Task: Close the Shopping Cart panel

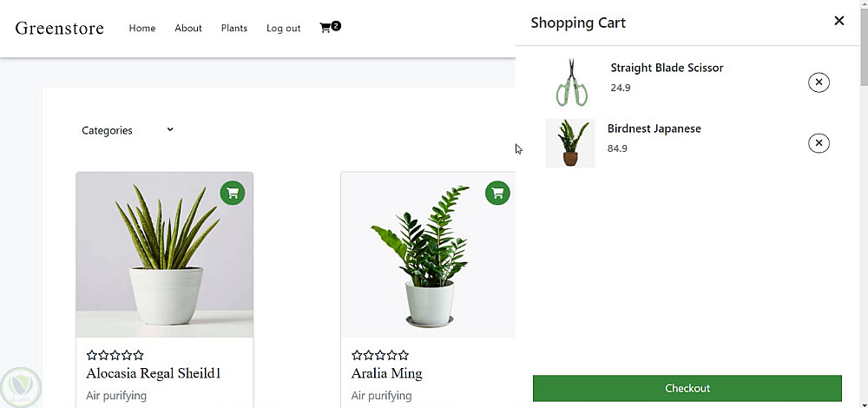Action: [x=838, y=21]
